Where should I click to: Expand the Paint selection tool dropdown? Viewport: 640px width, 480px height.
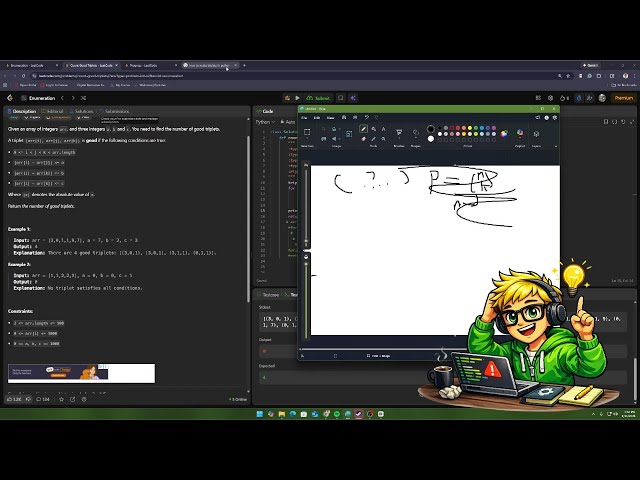pyautogui.click(x=308, y=139)
